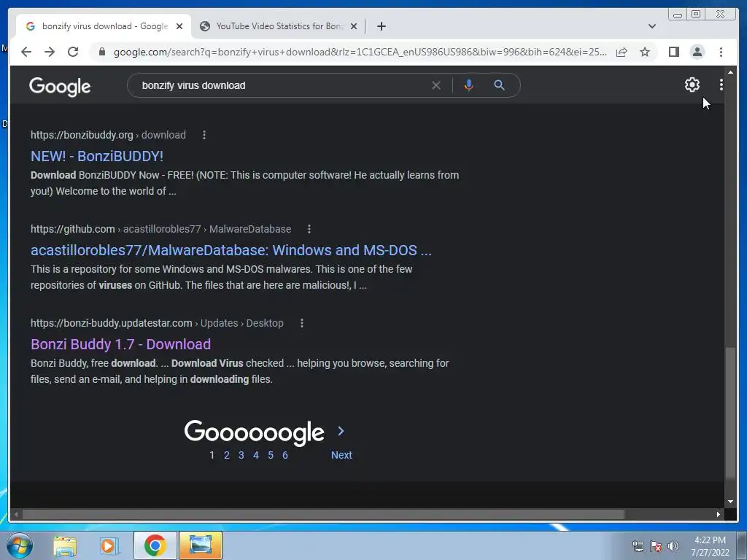Click the horizontal scrollbar thumb

(x=324, y=514)
